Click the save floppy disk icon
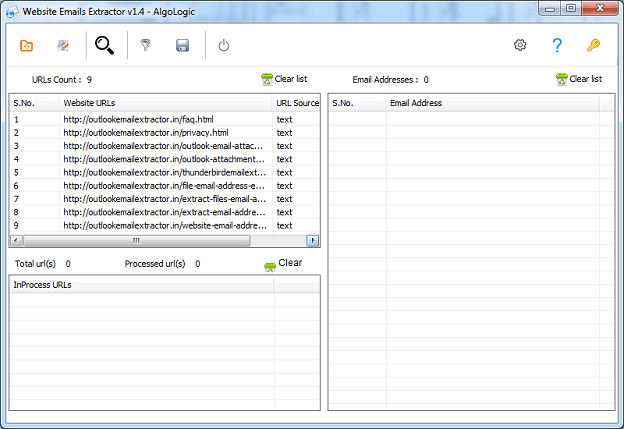 pyautogui.click(x=182, y=45)
